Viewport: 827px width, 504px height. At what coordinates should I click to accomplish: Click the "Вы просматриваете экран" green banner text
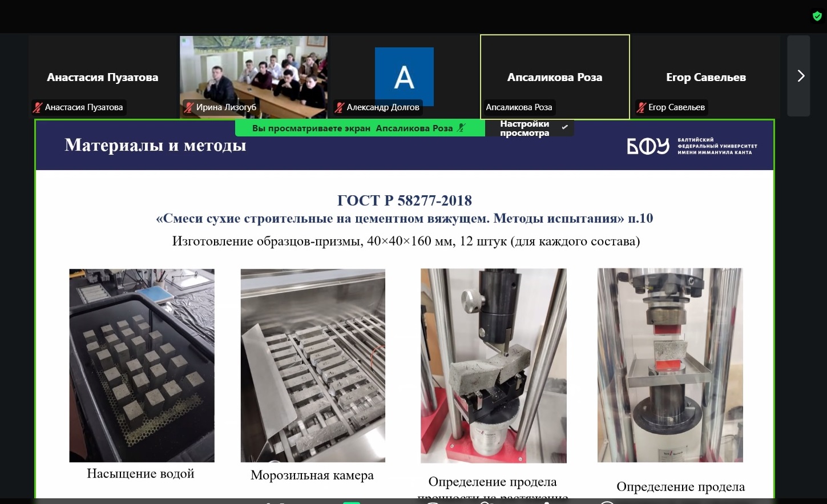[x=311, y=128]
